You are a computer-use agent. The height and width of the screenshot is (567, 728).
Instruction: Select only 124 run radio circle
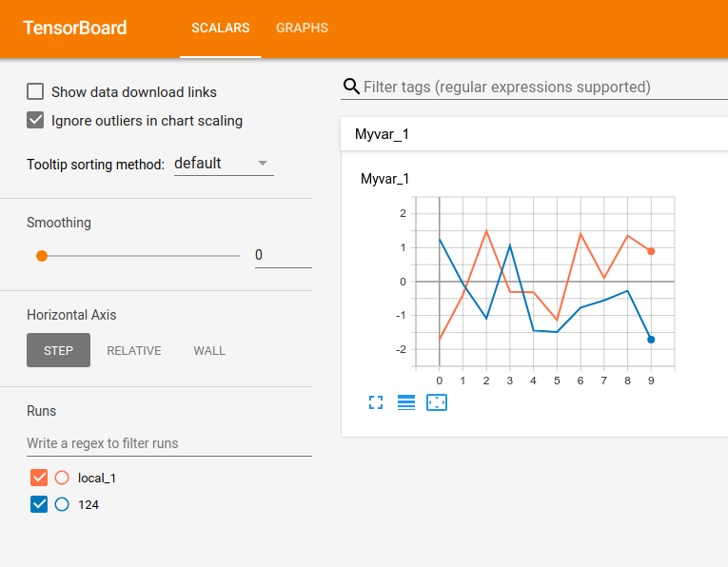click(62, 504)
